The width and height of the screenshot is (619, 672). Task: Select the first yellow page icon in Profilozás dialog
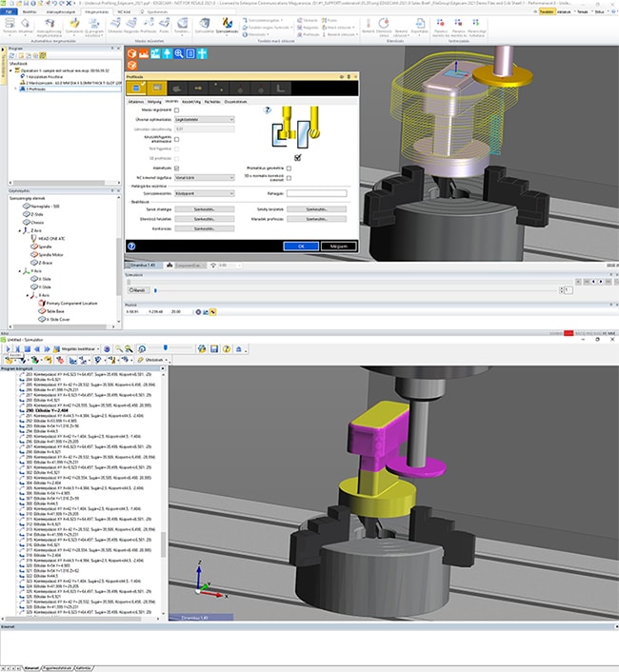click(x=136, y=88)
